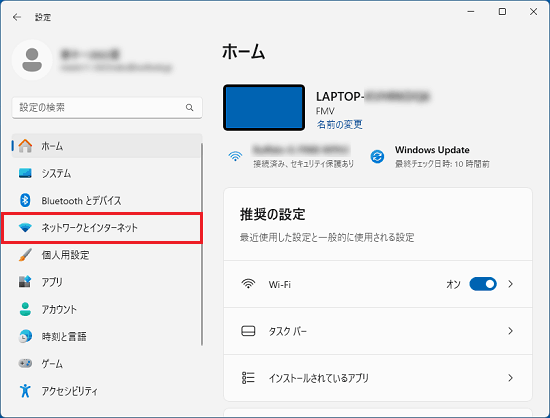Close the 設定 window
The image size is (550, 418).
[534, 12]
